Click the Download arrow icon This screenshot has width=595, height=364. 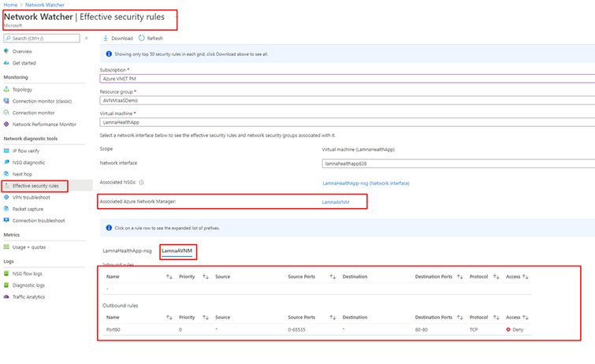click(x=106, y=39)
